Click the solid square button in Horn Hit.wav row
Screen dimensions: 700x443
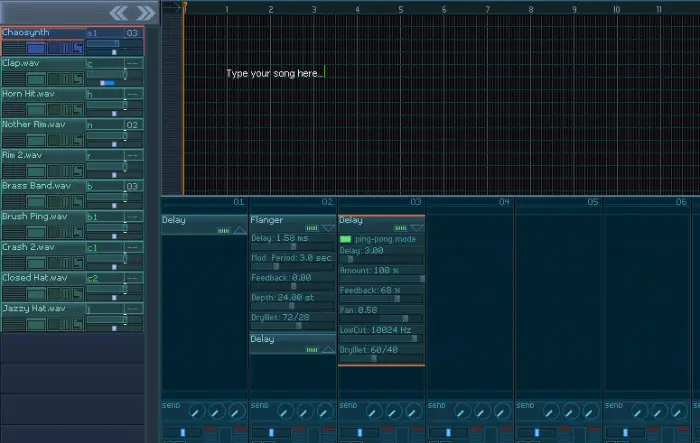[x=36, y=110]
